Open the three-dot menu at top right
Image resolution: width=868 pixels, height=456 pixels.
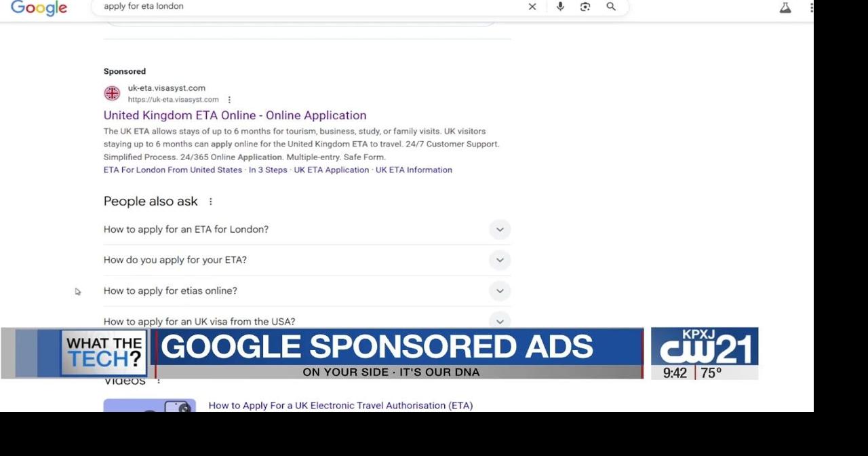(x=811, y=7)
